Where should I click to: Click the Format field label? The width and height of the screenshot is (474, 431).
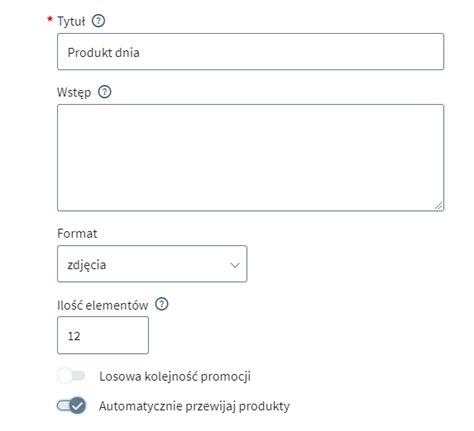(x=77, y=233)
